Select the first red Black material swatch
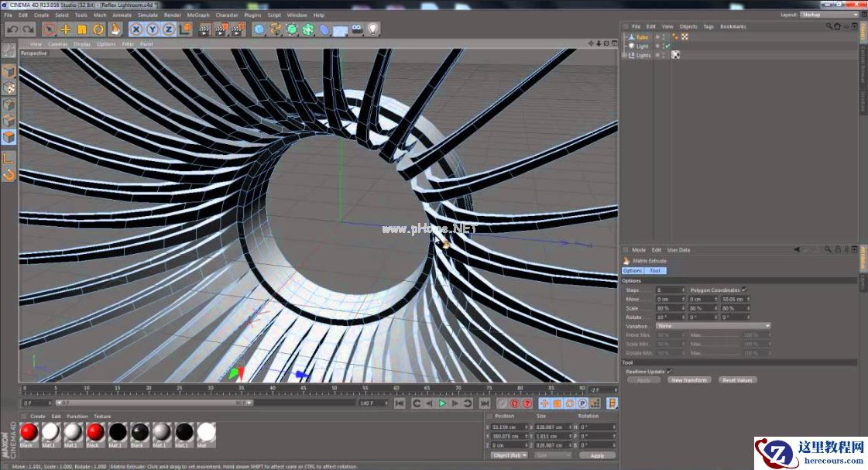This screenshot has width=868, height=470. tap(29, 432)
